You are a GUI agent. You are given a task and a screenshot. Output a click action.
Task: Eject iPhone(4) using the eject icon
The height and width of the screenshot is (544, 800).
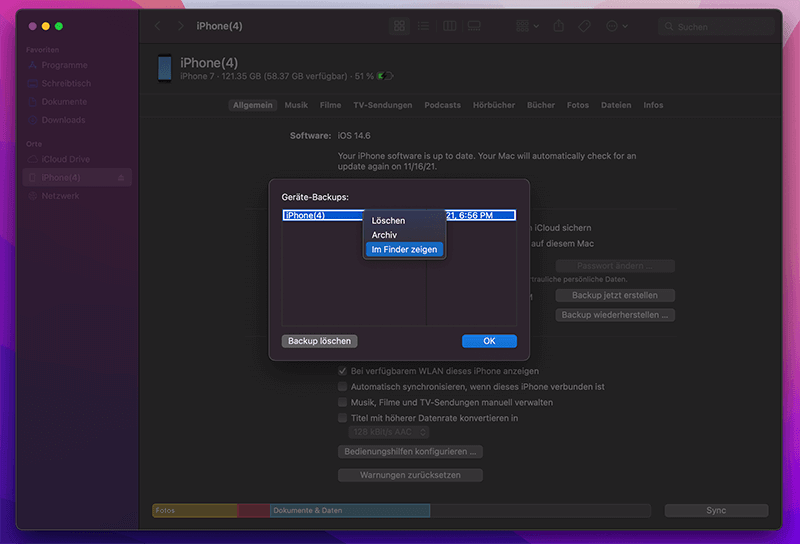pyautogui.click(x=121, y=178)
